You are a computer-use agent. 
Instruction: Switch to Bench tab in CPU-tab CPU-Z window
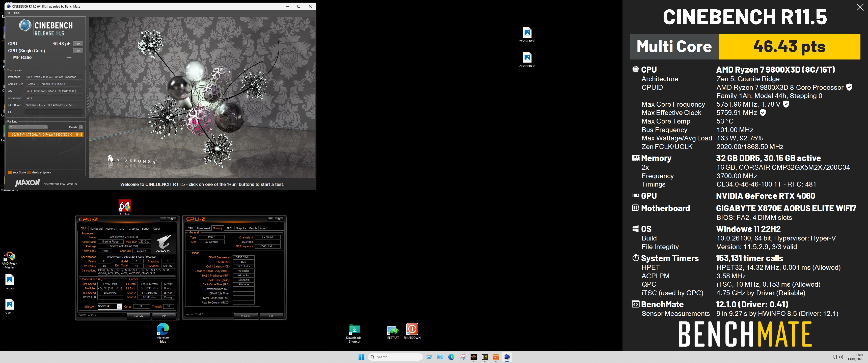(146, 229)
